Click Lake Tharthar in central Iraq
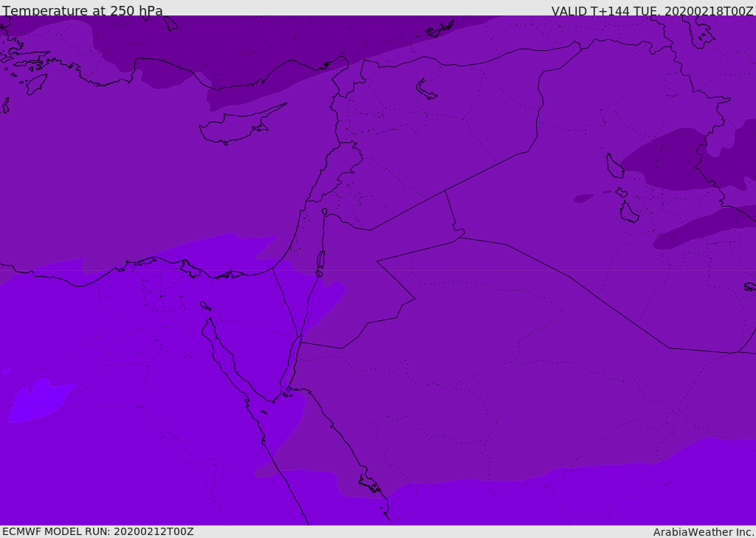The height and width of the screenshot is (538, 756). tap(614, 167)
